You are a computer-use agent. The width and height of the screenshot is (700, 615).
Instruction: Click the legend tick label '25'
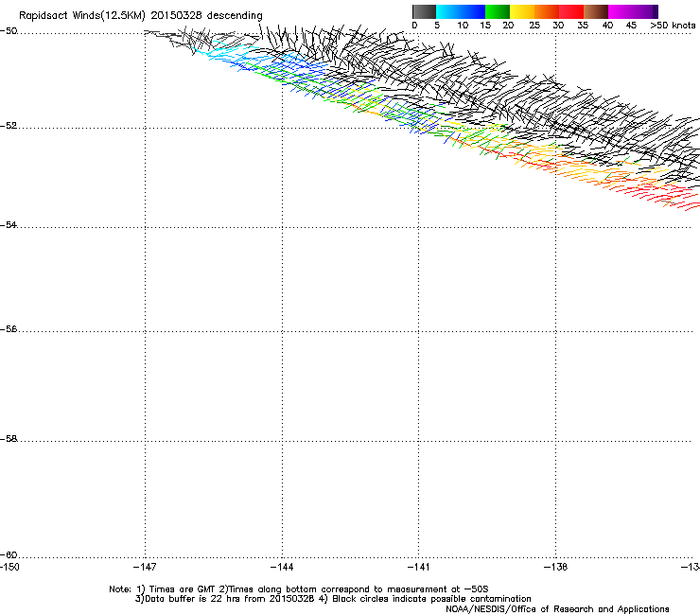(534, 26)
